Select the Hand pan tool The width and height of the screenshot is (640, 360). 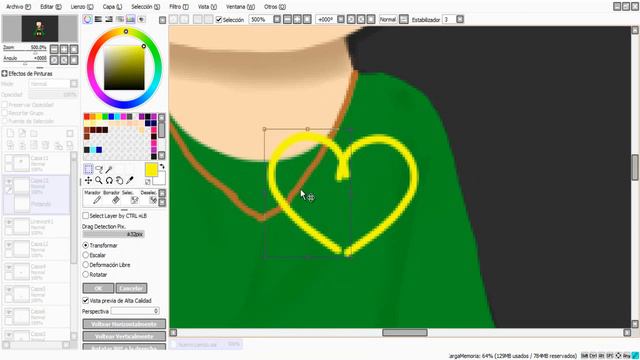tap(119, 180)
